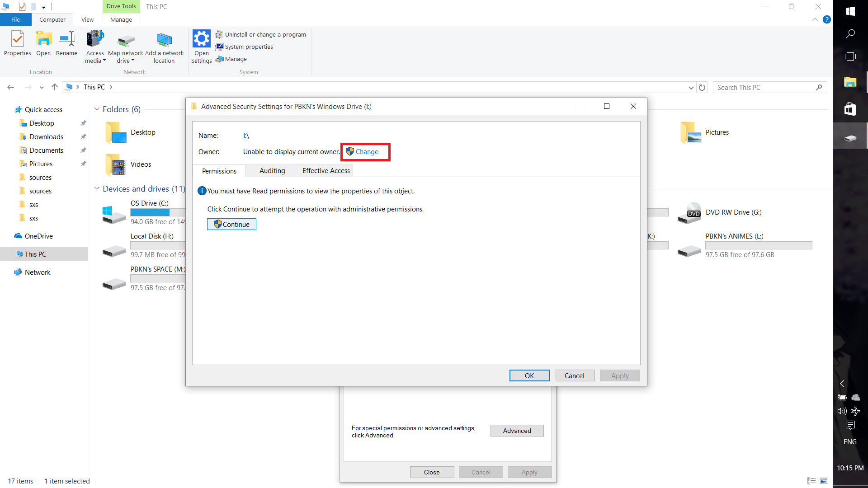Open the Effective Access tab
Viewport: 868px width, 488px height.
(x=326, y=171)
